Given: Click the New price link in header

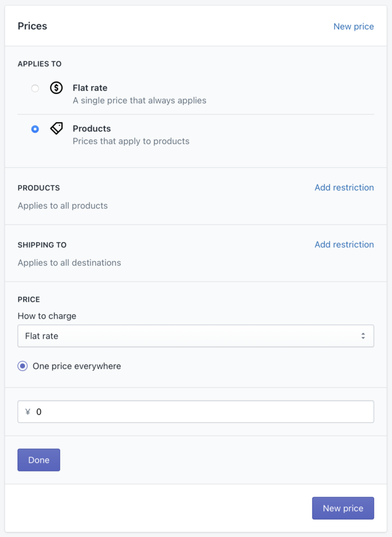Looking at the screenshot, I should [354, 26].
